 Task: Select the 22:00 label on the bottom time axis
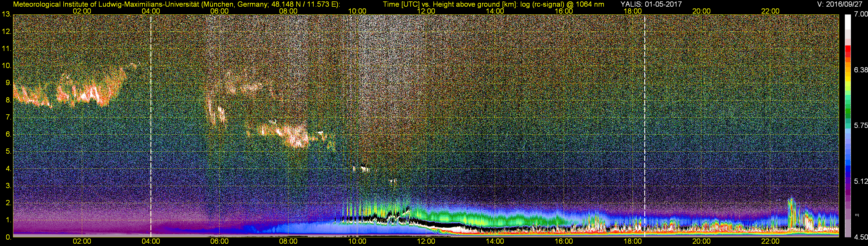(770, 241)
